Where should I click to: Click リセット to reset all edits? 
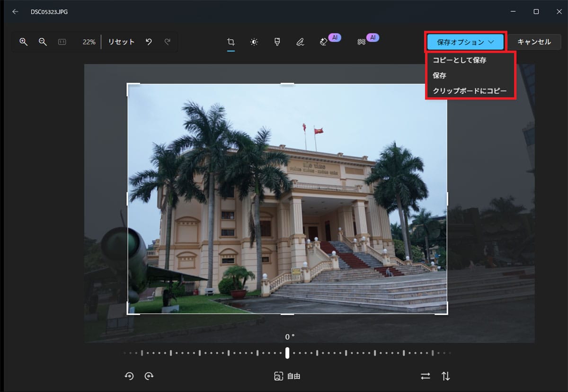[x=121, y=42]
